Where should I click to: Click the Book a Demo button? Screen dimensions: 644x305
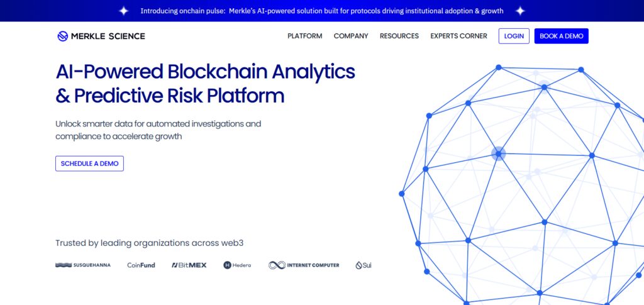(x=562, y=36)
